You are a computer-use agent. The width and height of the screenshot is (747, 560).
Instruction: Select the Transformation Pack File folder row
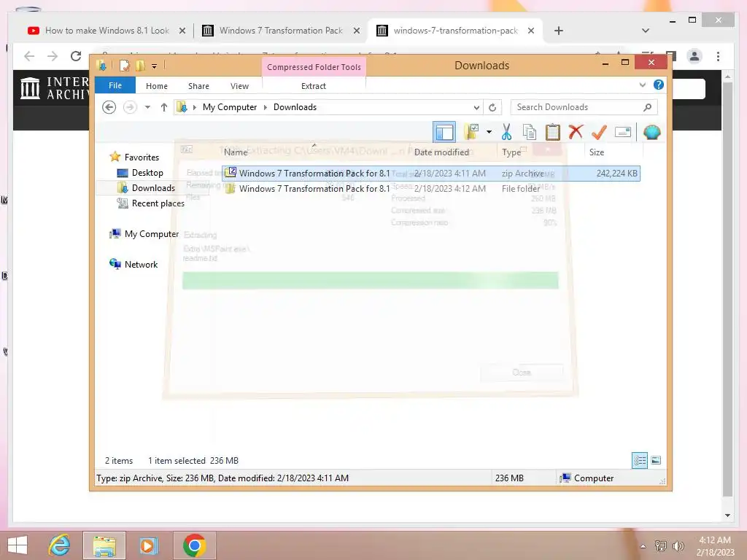coord(430,189)
